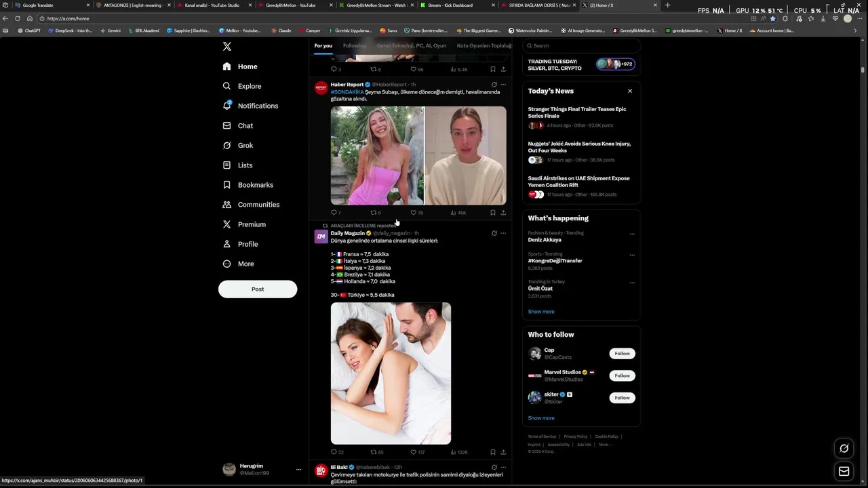The width and height of the screenshot is (868, 488).
Task: Switch to Google Translate browser tab
Action: click(53, 5)
